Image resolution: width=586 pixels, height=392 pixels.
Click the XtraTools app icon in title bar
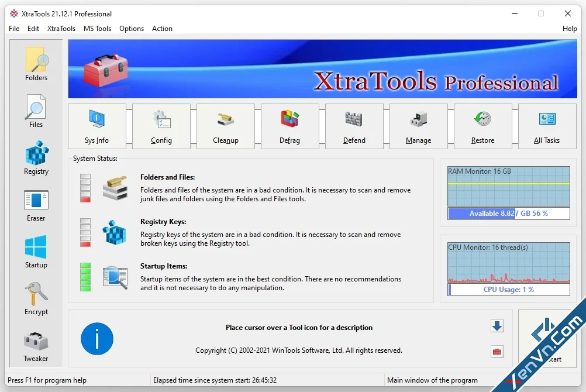click(x=14, y=14)
